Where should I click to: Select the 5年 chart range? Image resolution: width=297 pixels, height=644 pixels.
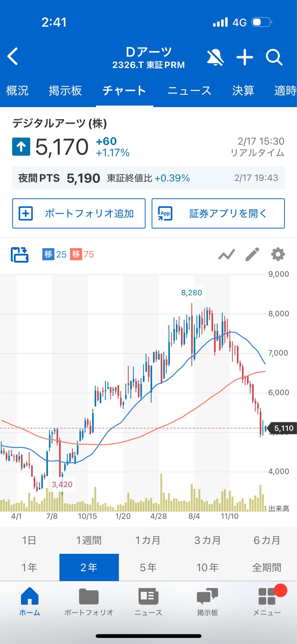coord(148,567)
